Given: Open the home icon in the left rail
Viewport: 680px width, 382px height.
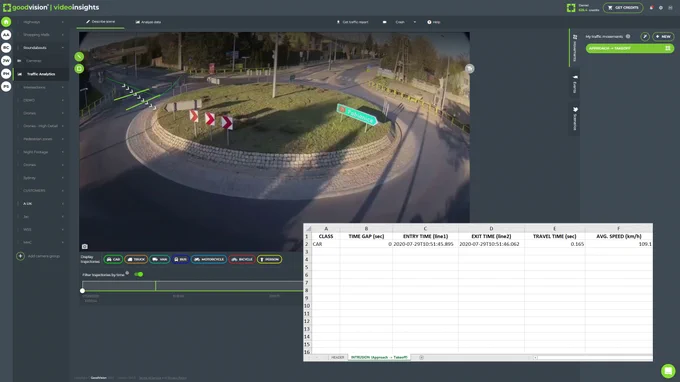Looking at the screenshot, I should (6, 22).
